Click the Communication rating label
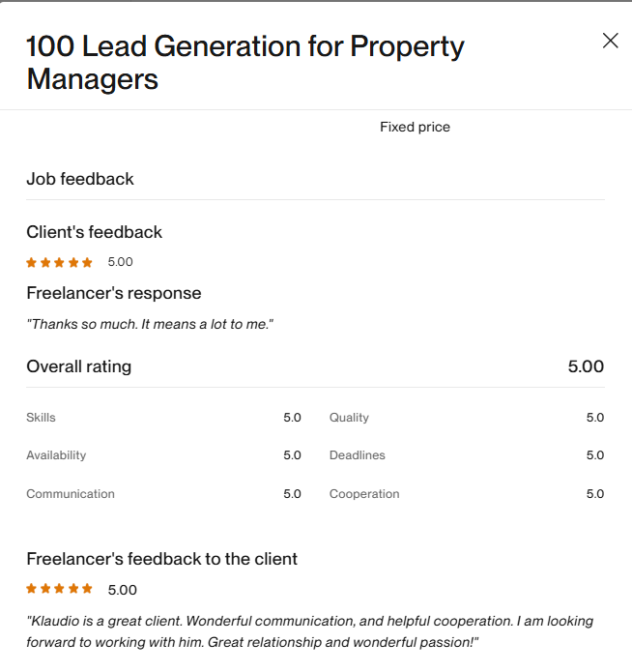This screenshot has height=672, width=632. (71, 494)
